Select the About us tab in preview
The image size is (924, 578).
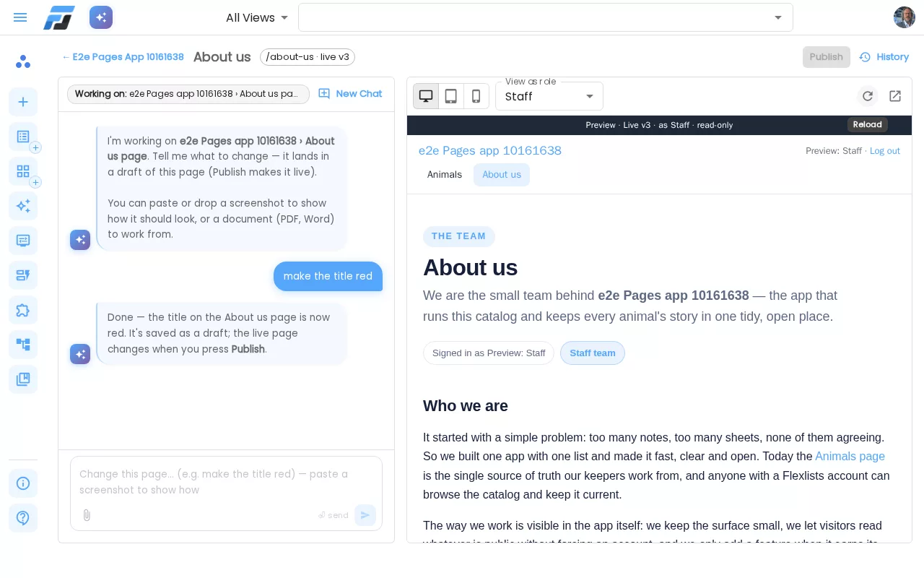coord(502,175)
